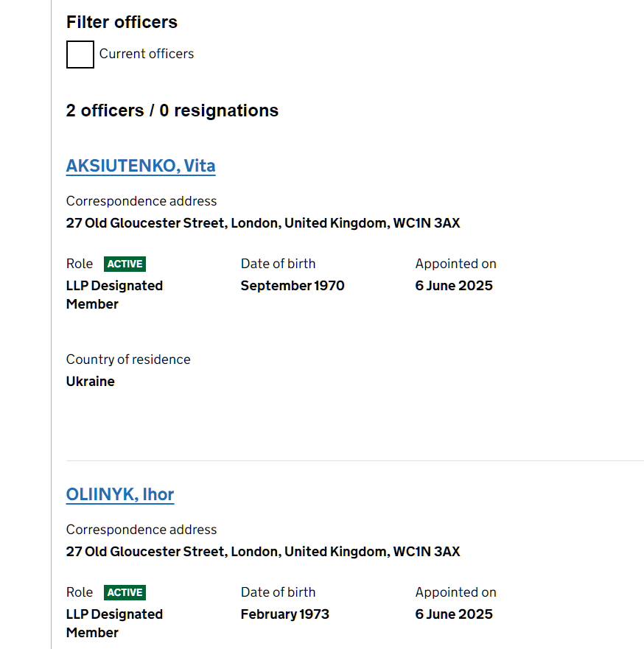Click the ACTIVE badge for Vita Aksiutenko
Screen dimensions: 644x649
125,264
